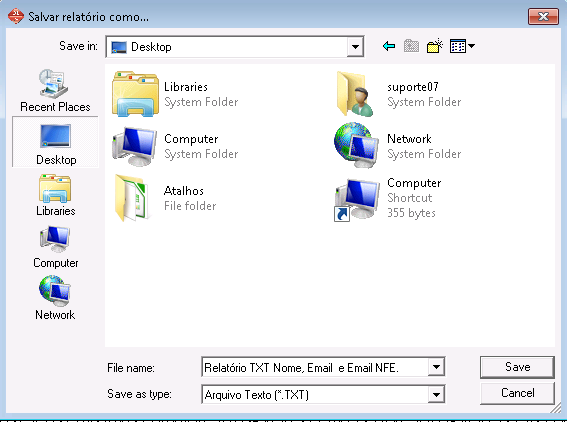Image resolution: width=567 pixels, height=422 pixels.
Task: Click inside the File name text field
Action: click(x=315, y=367)
